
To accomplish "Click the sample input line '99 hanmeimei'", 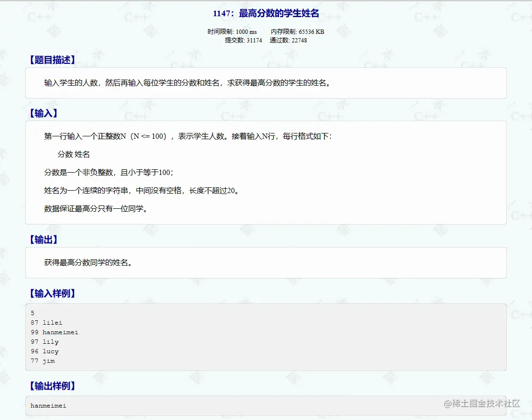I will coord(54,332).
